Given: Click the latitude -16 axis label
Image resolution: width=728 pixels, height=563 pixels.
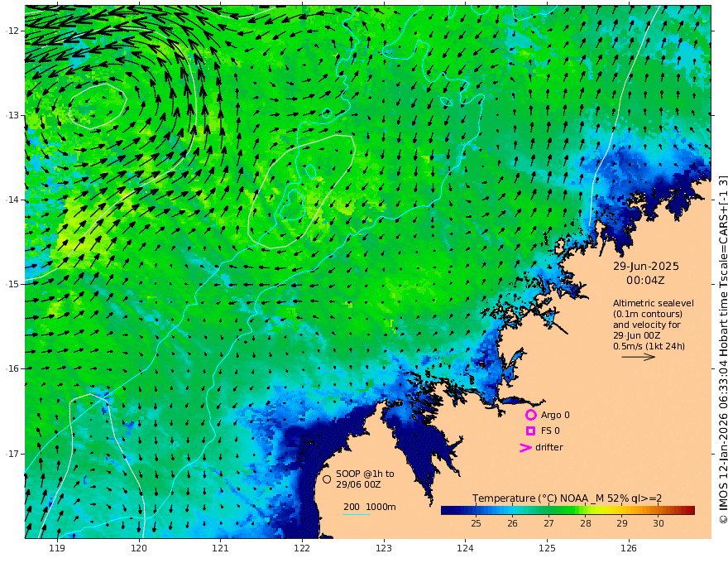Looking at the screenshot, I should click(12, 368).
